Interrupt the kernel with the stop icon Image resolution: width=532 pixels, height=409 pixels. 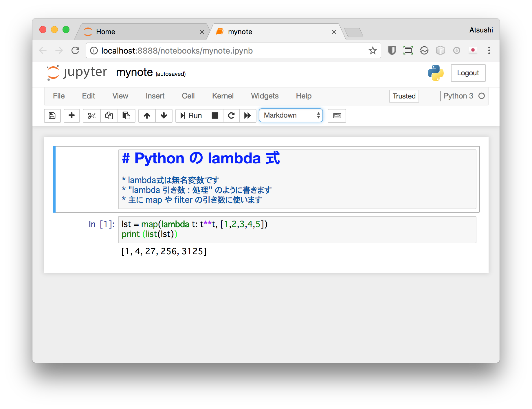pyautogui.click(x=215, y=116)
